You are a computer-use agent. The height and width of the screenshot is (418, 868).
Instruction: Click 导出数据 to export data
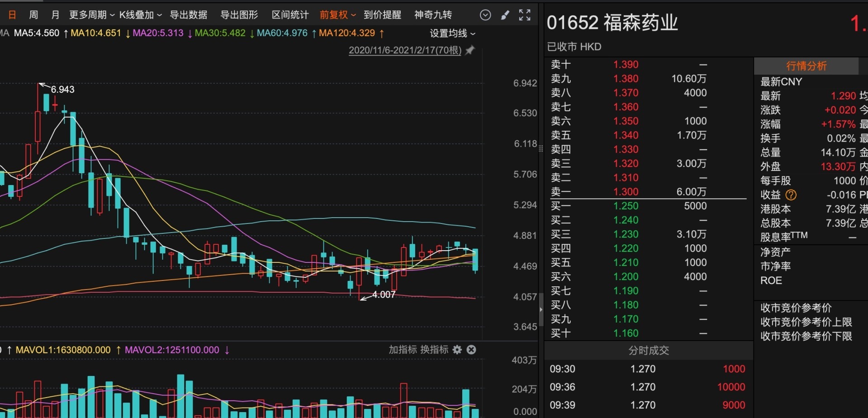point(189,15)
